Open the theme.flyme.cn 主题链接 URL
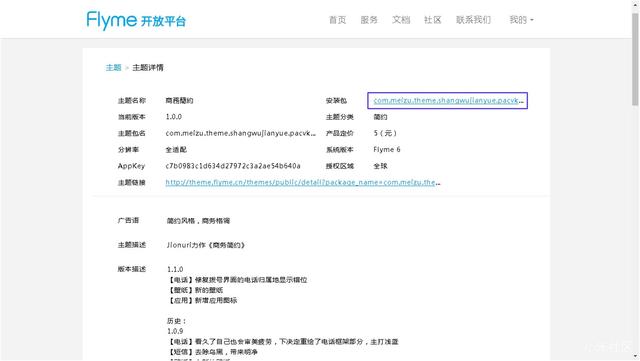640x361 pixels. pos(302,182)
